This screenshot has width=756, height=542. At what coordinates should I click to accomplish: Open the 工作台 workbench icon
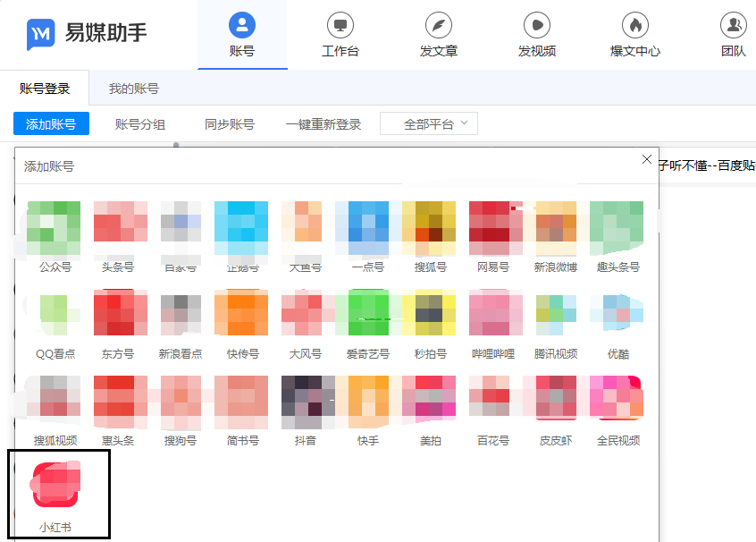pyautogui.click(x=340, y=25)
